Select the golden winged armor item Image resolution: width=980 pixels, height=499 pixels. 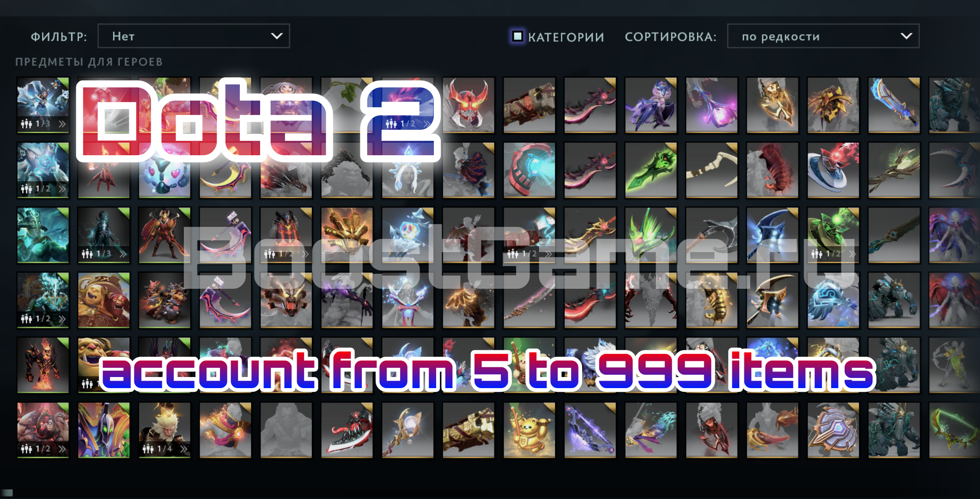click(773, 105)
